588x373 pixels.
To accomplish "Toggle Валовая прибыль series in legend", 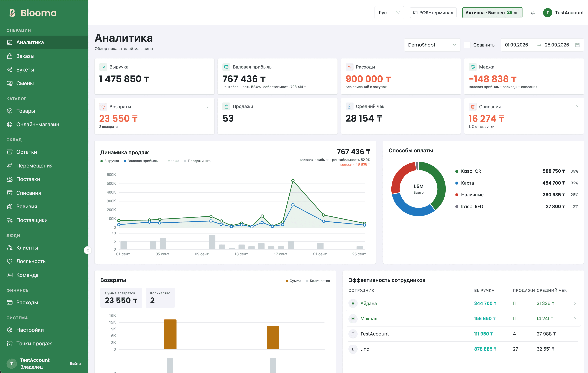I will click(140, 161).
